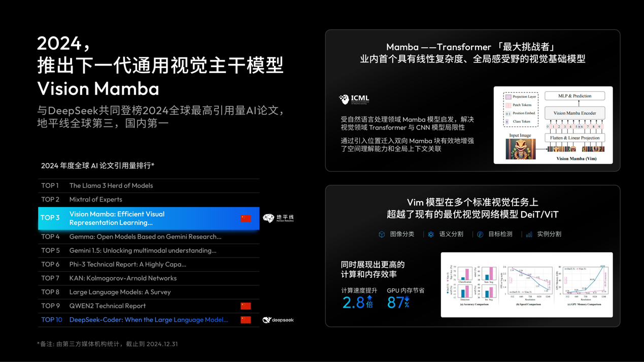Viewport: 644px width, 362px height.
Task: Click the gear icon beside 语义分割
Action: [431, 235]
